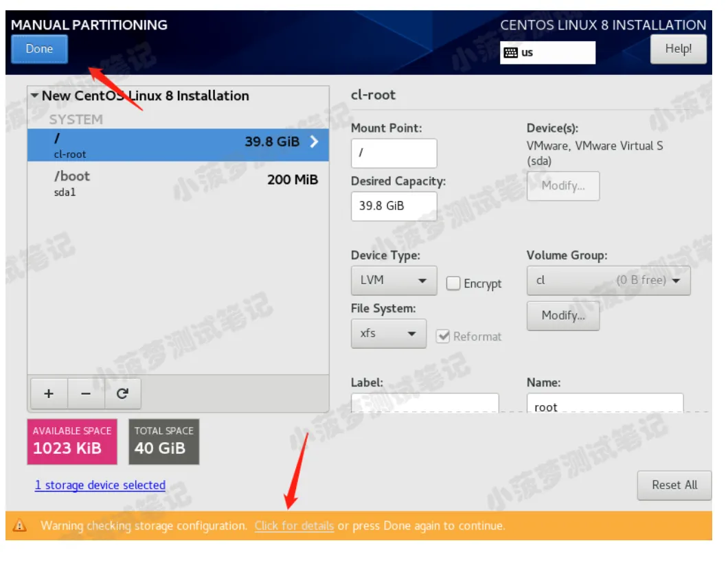728x587 pixels.
Task: Click the SYSTEM section label
Action: pyautogui.click(x=76, y=119)
